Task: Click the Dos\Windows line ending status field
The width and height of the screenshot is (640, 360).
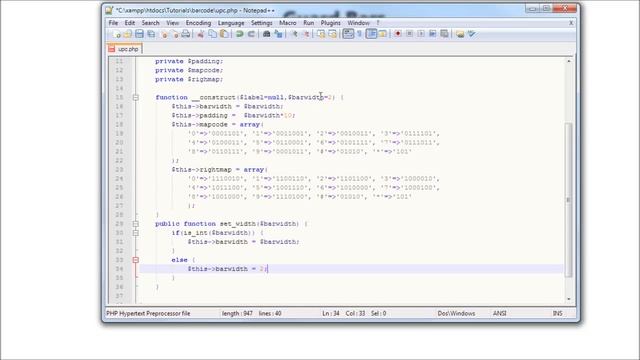Action: click(x=456, y=313)
